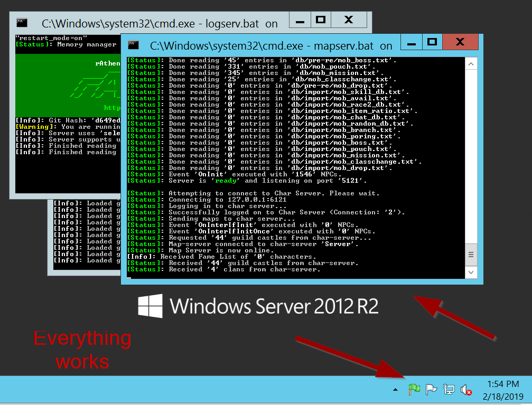532x405 pixels.
Task: Open the mapserv.bat cmd window system menu icon
Action: [133, 45]
